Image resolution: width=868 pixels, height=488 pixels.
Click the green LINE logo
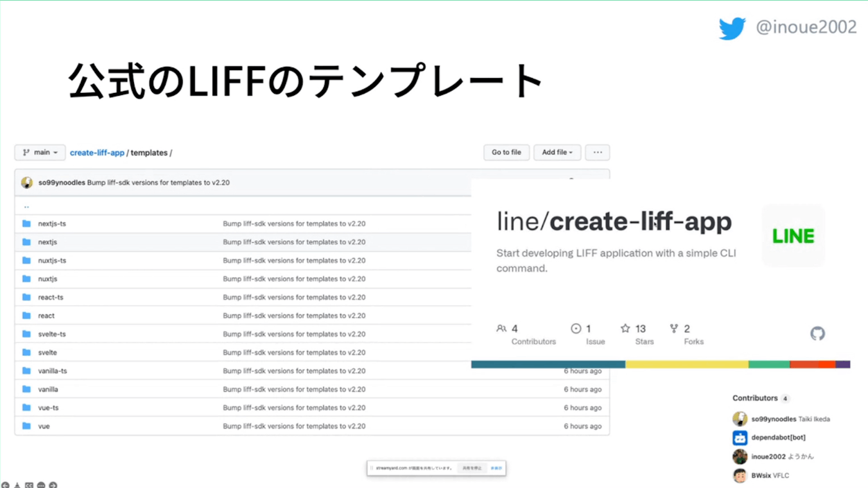tap(794, 236)
